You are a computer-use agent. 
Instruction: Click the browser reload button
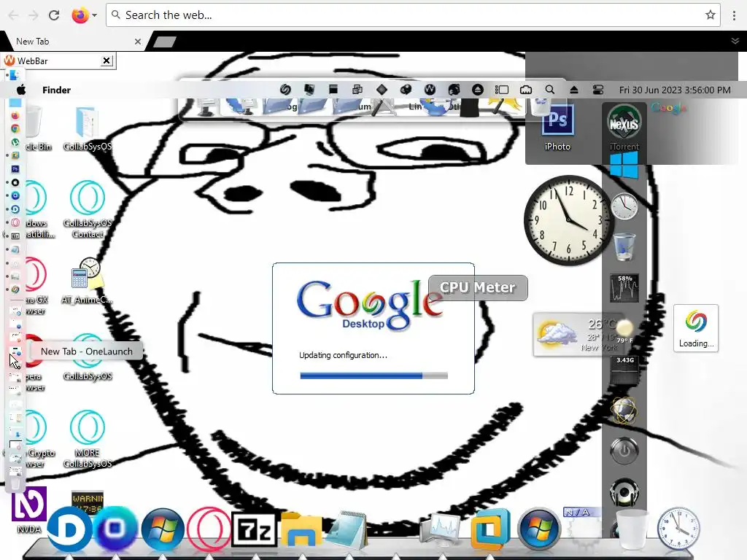click(x=54, y=15)
